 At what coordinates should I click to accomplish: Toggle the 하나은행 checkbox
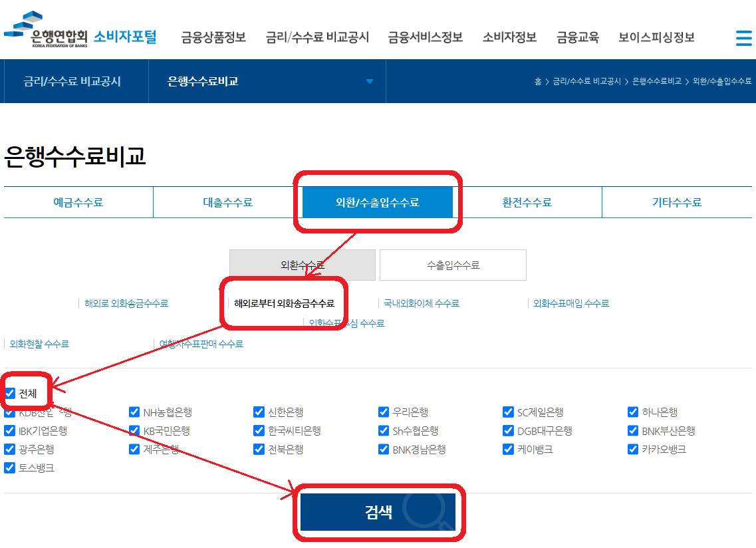point(633,412)
